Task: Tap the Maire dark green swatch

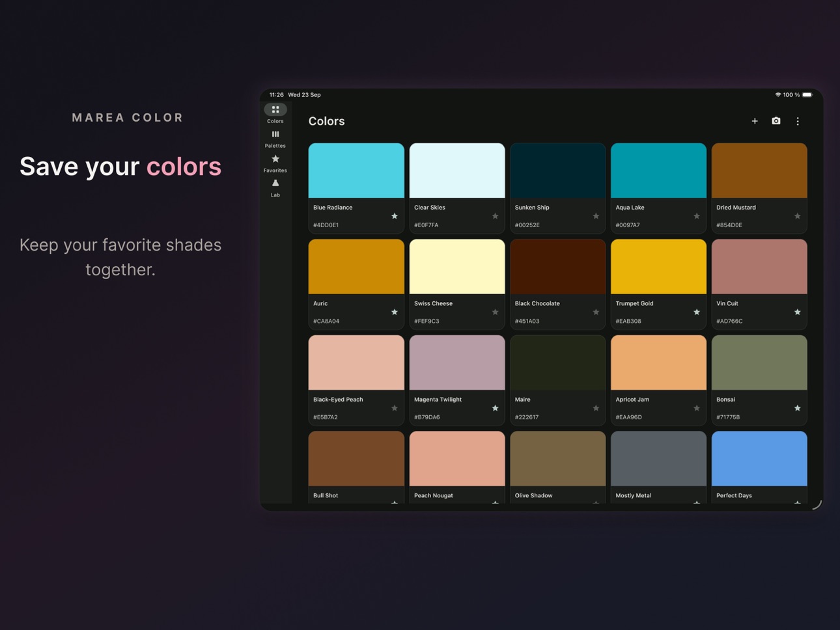Action: (558, 363)
